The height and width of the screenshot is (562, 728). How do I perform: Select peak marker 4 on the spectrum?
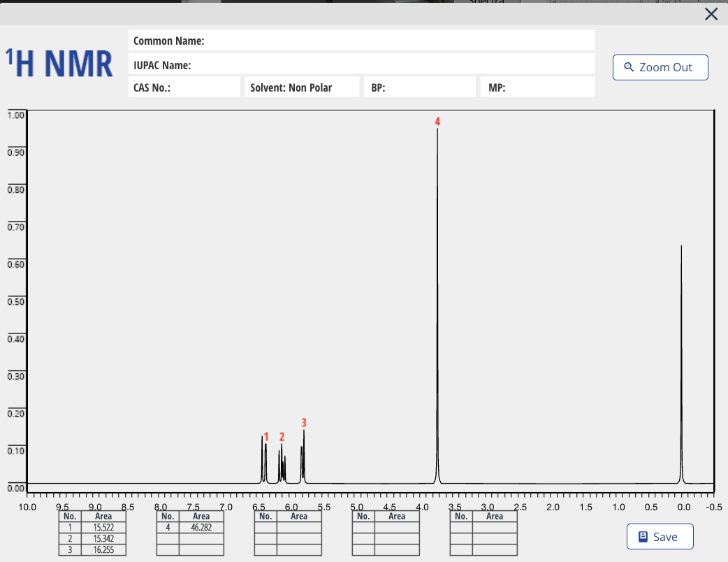tap(437, 122)
